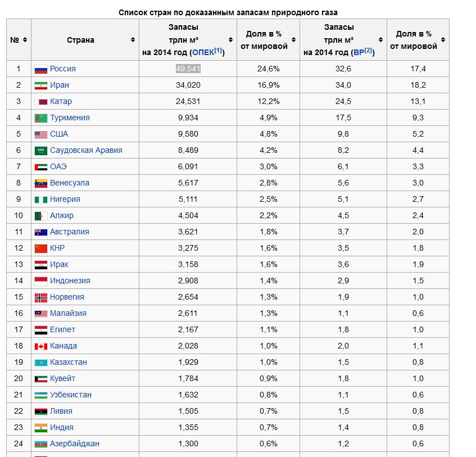
Task: Click the Venezuela flag icon
Action: coord(40,183)
